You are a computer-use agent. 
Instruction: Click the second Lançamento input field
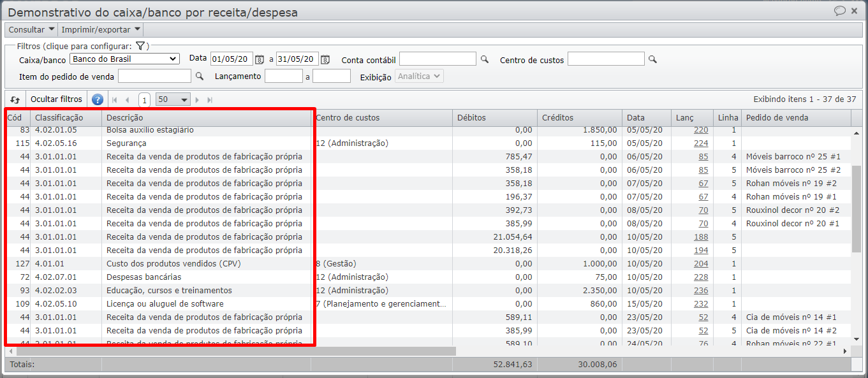[x=332, y=76]
